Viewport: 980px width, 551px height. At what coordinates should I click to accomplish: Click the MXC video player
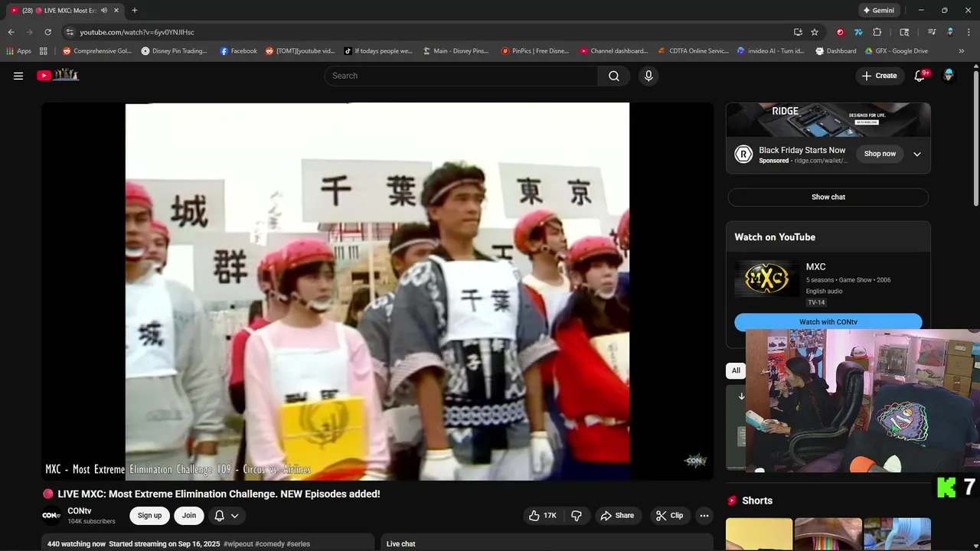(x=377, y=292)
